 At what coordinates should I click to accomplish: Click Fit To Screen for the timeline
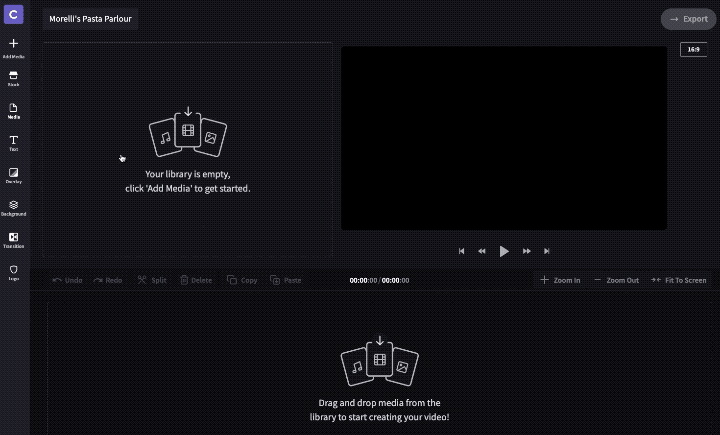click(679, 280)
